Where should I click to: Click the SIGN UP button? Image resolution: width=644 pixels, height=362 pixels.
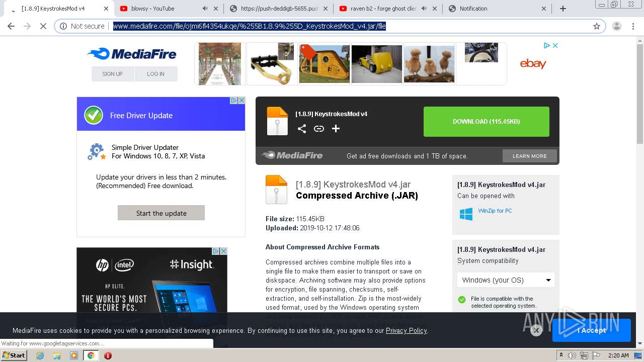113,74
